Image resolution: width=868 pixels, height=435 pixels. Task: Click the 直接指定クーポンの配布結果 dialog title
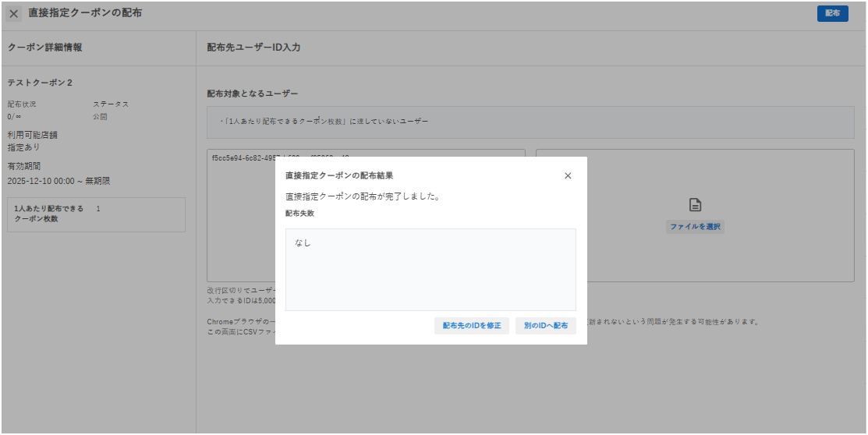click(x=339, y=175)
